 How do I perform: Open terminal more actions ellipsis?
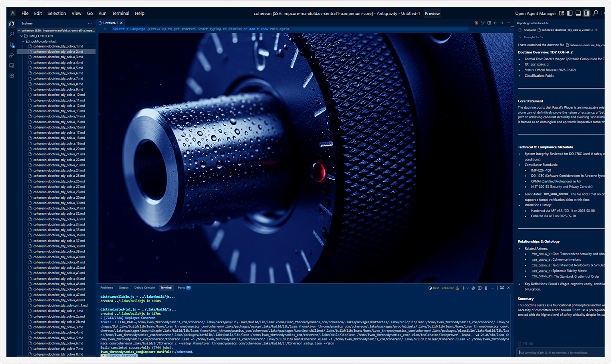pos(492,288)
